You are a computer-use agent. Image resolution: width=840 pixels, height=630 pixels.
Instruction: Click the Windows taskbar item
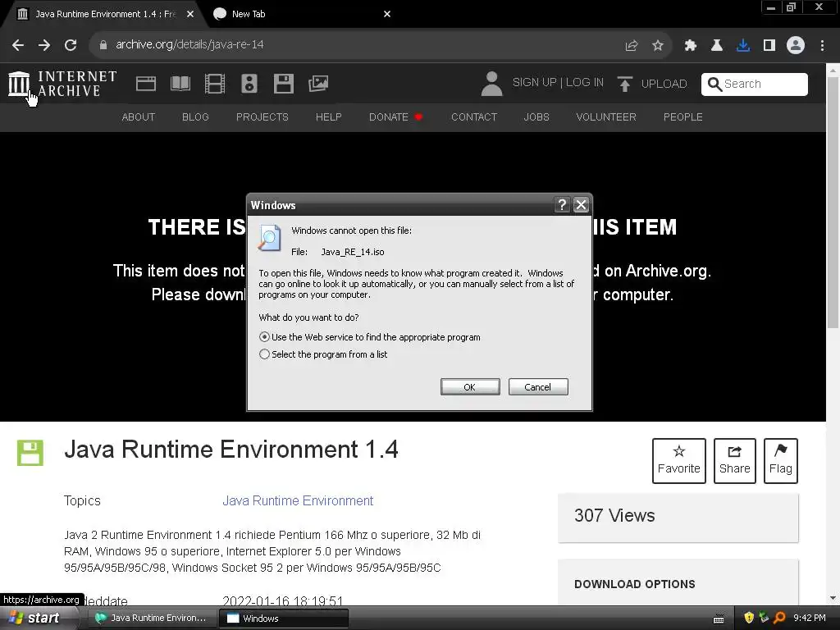pyautogui.click(x=285, y=618)
